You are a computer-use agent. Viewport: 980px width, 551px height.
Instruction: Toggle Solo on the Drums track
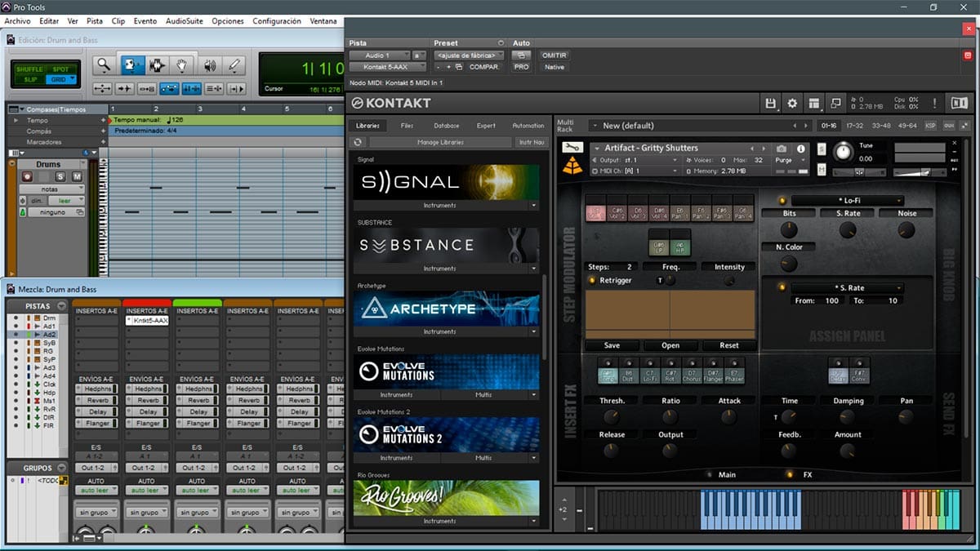(60, 176)
